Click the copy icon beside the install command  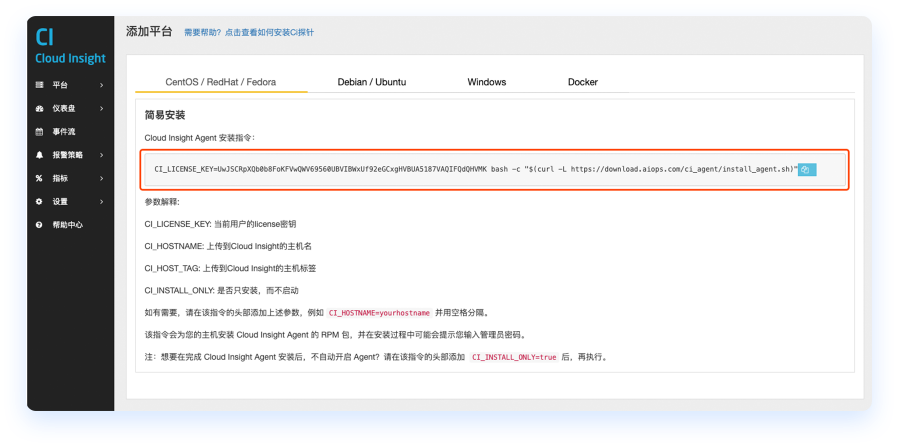(x=807, y=170)
